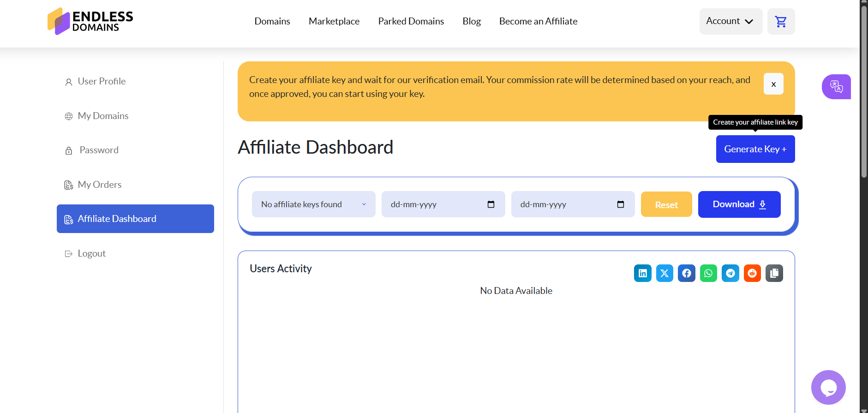Screen dimensions: 868x413
Task: Go to Marketplace in the navigation
Action: pos(334,21)
